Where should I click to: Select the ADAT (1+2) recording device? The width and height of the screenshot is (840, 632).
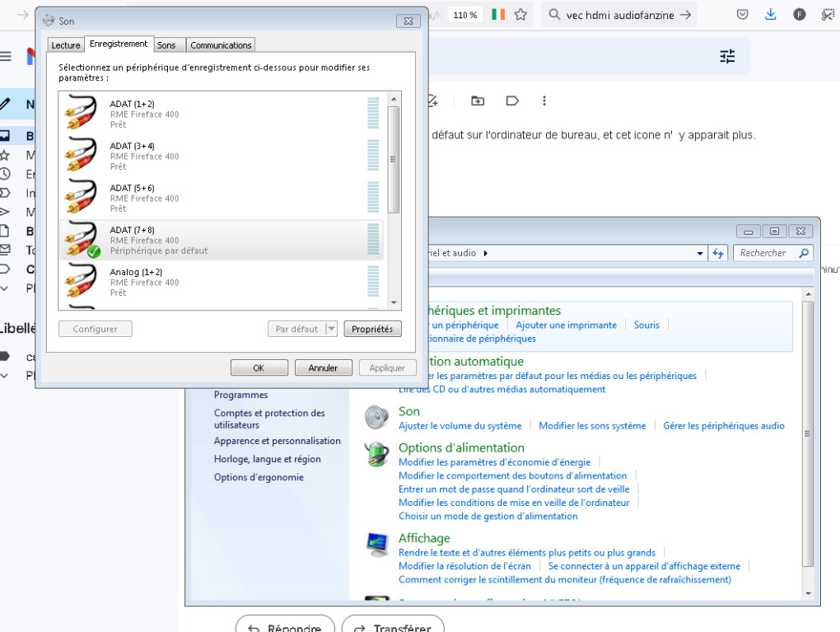click(x=222, y=113)
